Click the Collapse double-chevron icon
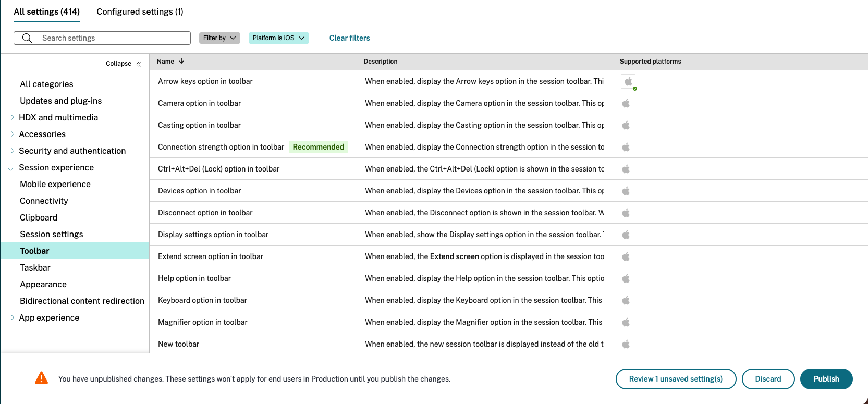Screen dimensions: 868x404 pos(139,64)
